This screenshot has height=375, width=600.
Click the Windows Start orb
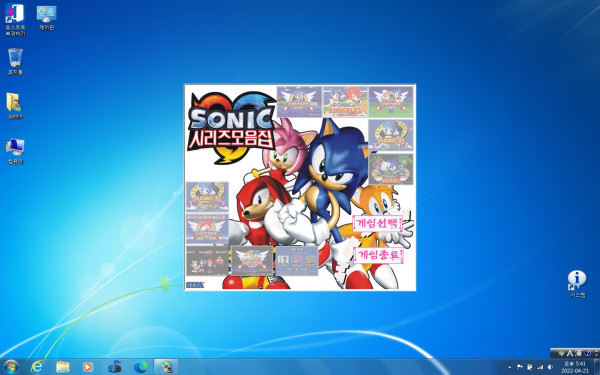pos(11,367)
